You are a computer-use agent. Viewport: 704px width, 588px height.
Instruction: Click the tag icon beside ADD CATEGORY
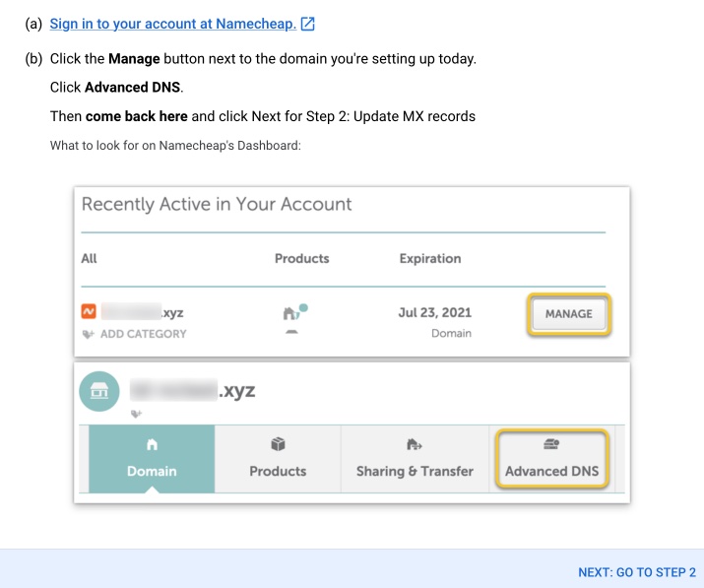click(x=88, y=334)
